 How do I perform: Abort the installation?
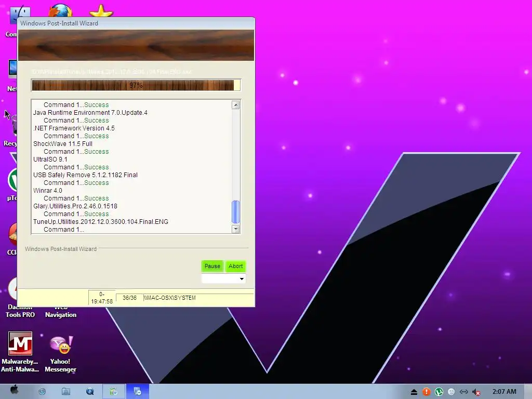235,267
